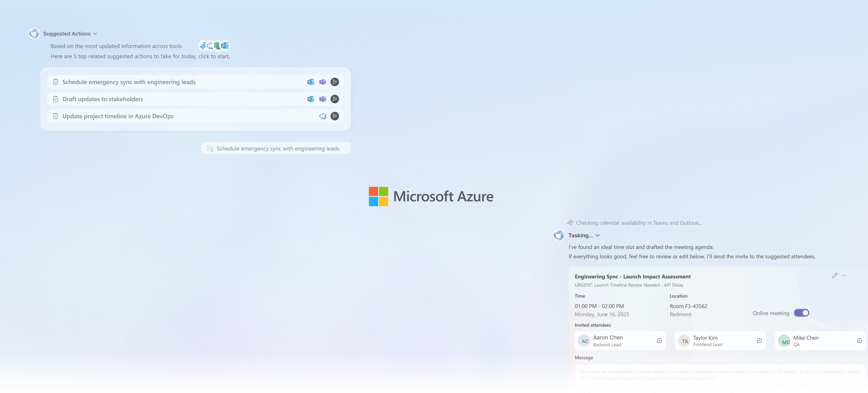Select Schedule emergency sync with engineering leads action
The image size is (868, 393).
tap(129, 82)
